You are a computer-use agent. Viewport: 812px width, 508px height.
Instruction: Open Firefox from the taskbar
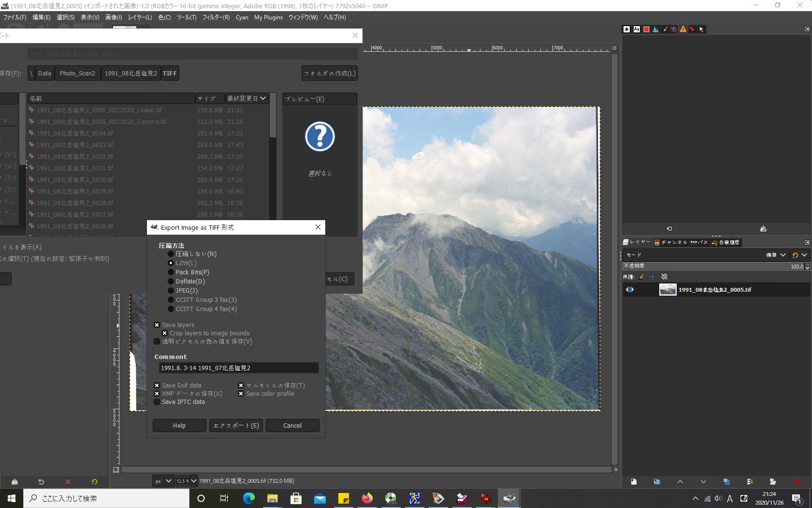pos(367,498)
